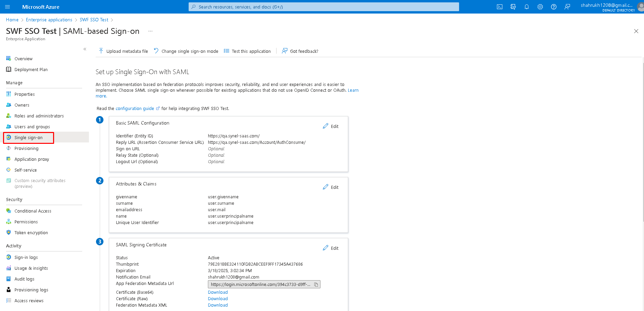
Task: Click the Upload metadata file arrow icon
Action: [x=101, y=51]
